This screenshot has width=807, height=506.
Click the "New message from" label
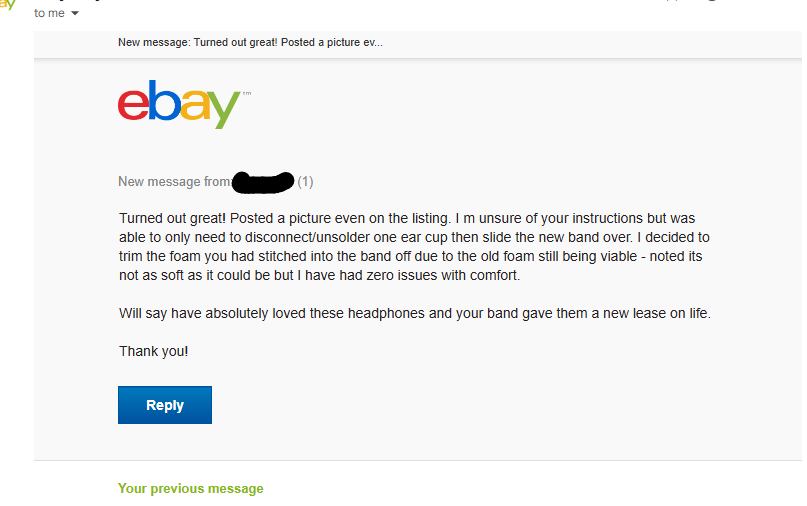[174, 182]
